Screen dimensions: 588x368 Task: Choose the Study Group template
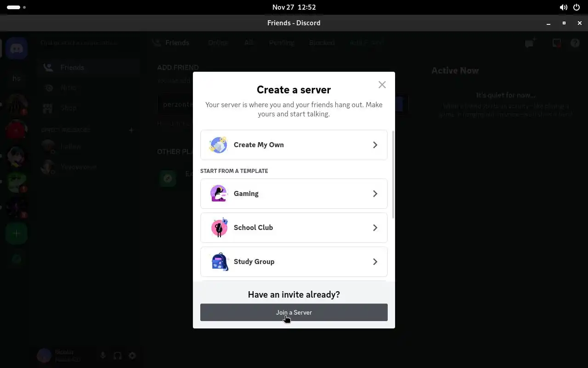coord(294,262)
